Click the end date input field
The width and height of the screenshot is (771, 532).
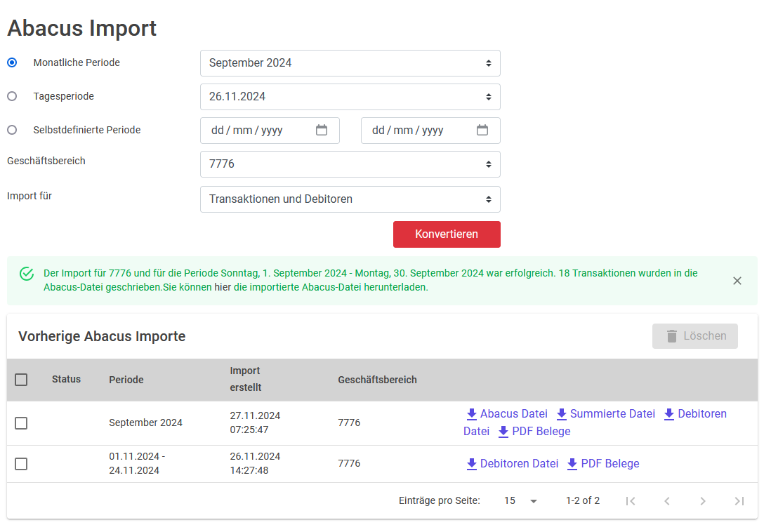[430, 131]
